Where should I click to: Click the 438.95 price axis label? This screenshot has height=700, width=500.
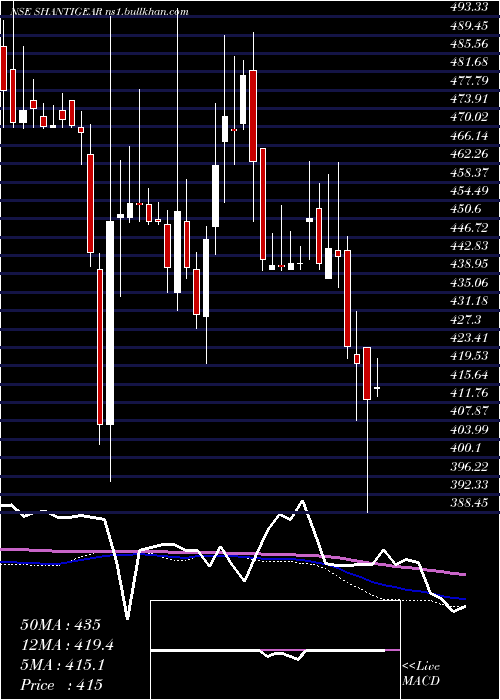(468, 264)
